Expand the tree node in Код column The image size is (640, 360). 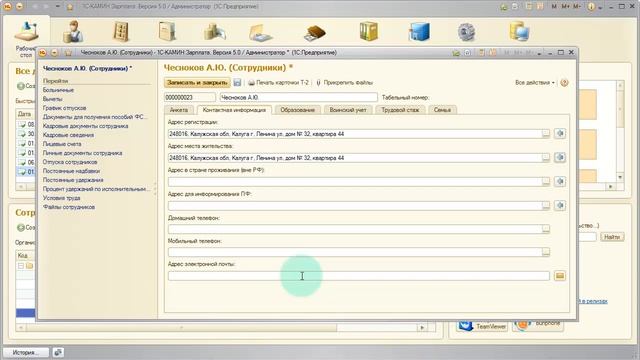20,266
